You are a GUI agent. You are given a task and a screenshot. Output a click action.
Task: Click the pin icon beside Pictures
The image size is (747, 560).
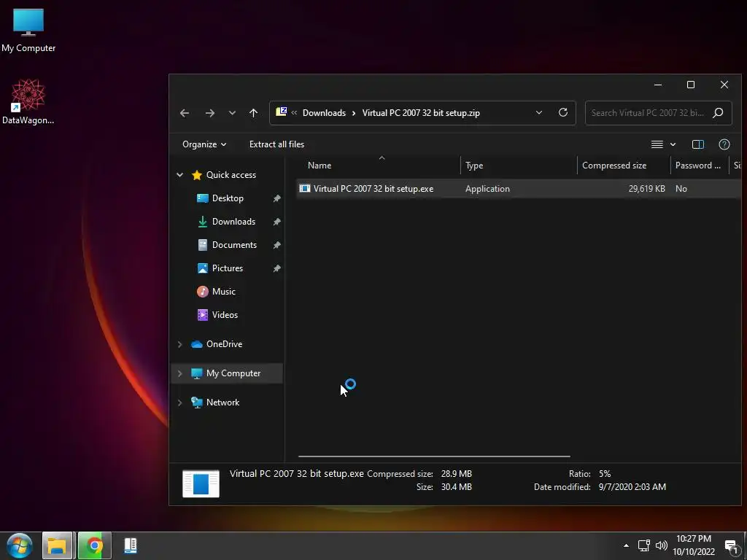pos(276,268)
